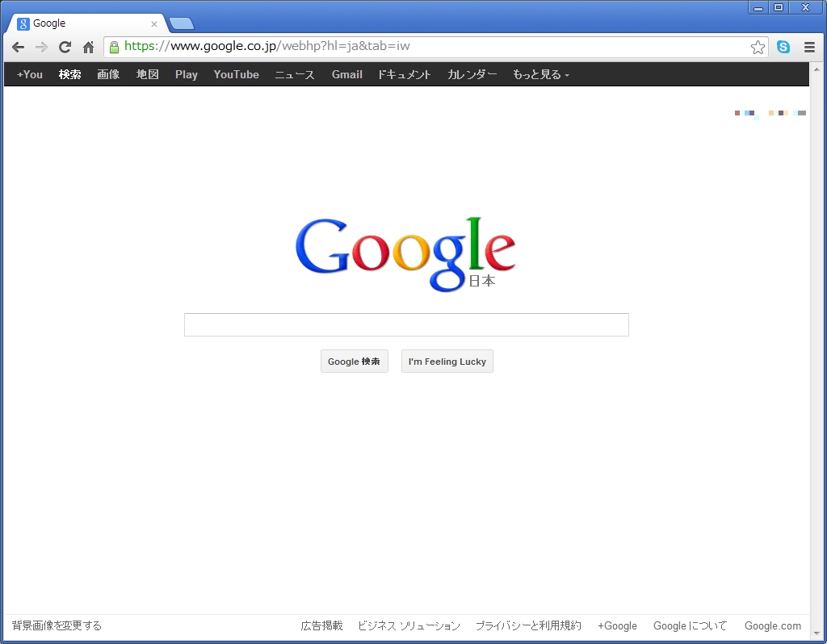
Task: Click the Google 検索 button
Action: [x=354, y=361]
